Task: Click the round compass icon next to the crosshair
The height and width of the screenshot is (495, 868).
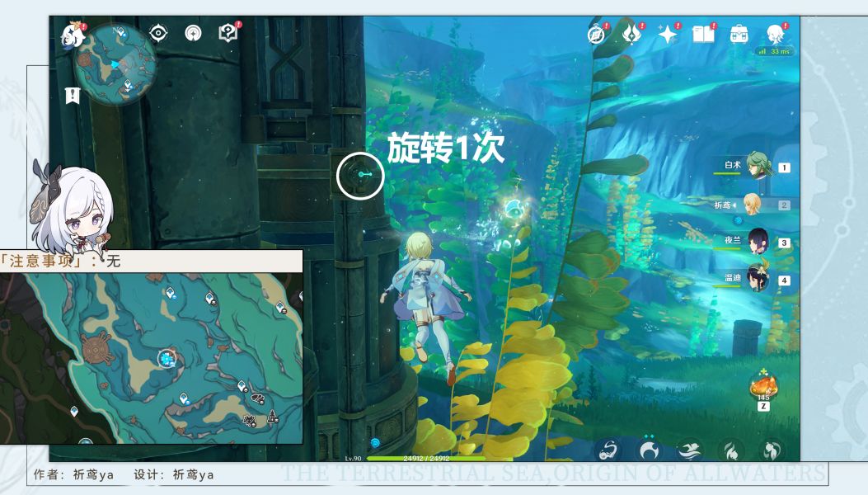Action: tap(193, 33)
